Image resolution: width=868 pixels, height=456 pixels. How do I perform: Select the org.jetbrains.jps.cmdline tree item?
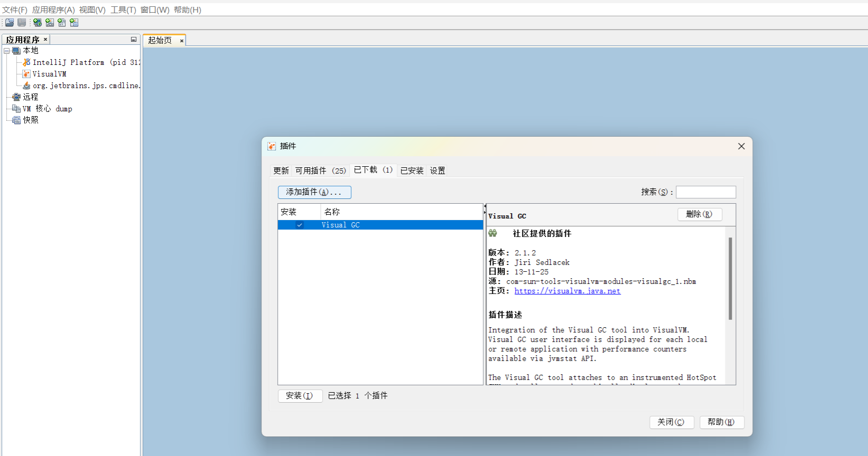(87, 85)
